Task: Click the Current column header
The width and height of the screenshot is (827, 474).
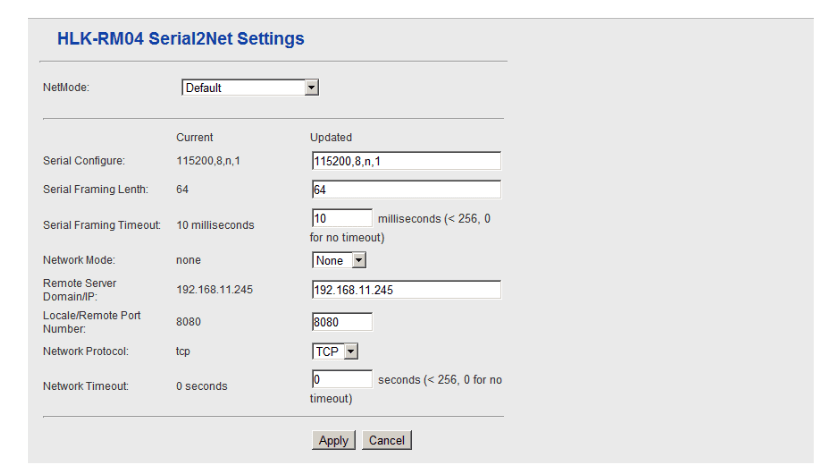Action: click(x=195, y=137)
